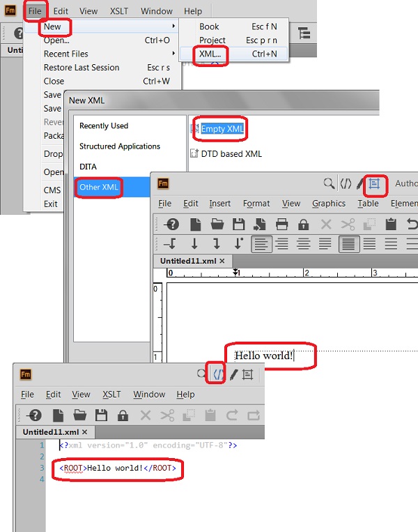
Task: Expand the Recent Files submenu arrow
Action: tap(173, 53)
